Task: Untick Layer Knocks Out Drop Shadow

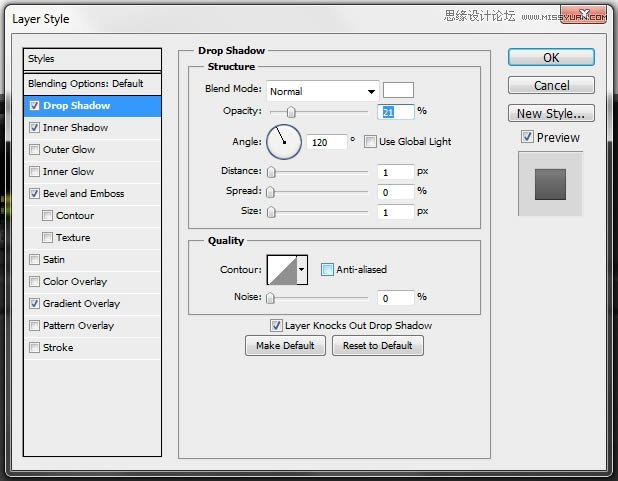Action: (x=276, y=326)
